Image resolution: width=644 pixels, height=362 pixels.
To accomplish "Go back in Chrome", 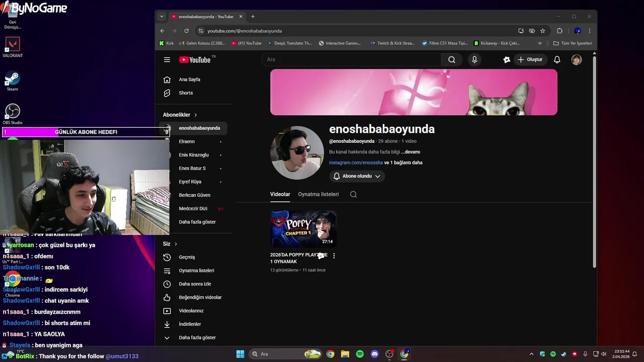I will 163,31.
